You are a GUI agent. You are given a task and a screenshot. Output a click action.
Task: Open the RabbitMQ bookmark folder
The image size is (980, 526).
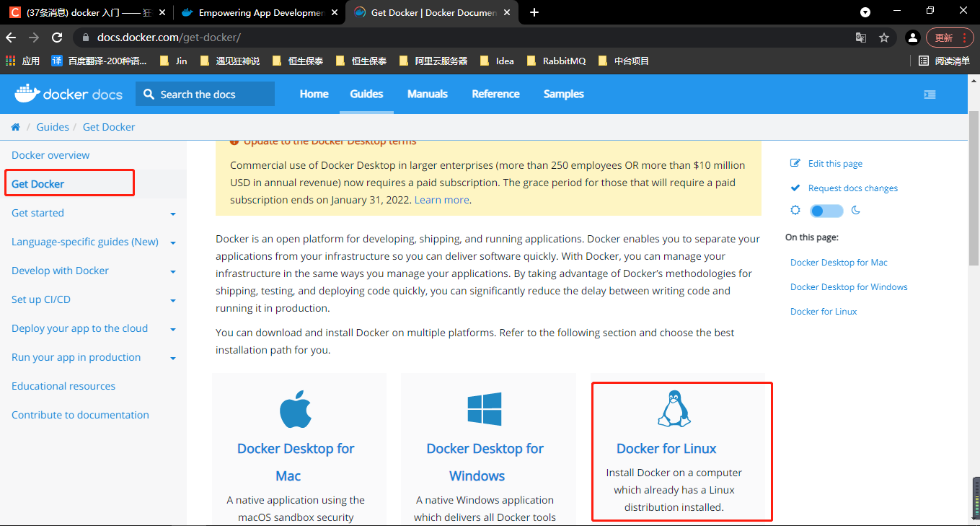tap(556, 61)
